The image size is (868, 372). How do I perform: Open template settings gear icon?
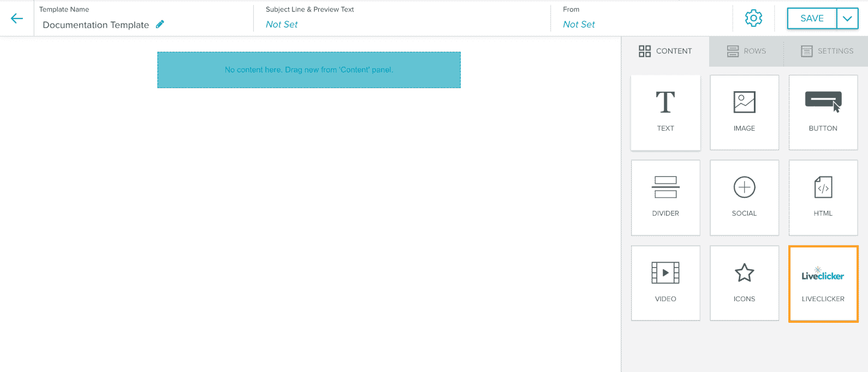tap(753, 18)
